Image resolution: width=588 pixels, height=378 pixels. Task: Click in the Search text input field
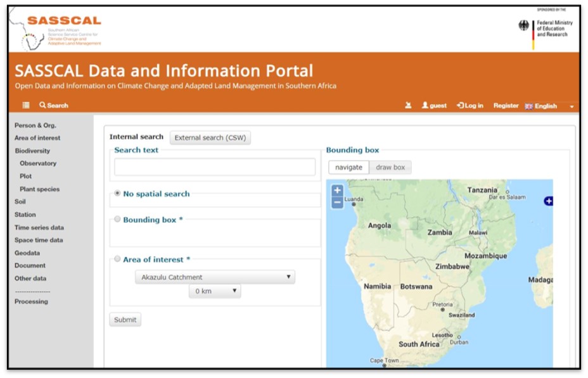click(215, 167)
